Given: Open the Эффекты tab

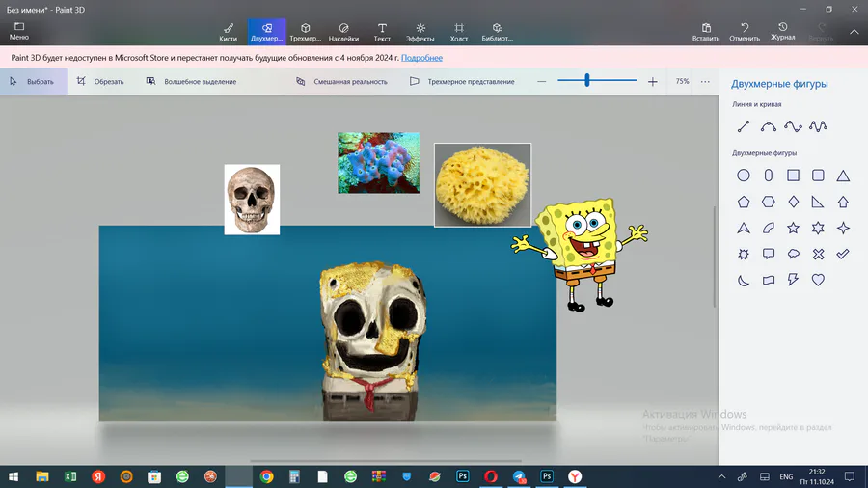Looking at the screenshot, I should (x=420, y=32).
